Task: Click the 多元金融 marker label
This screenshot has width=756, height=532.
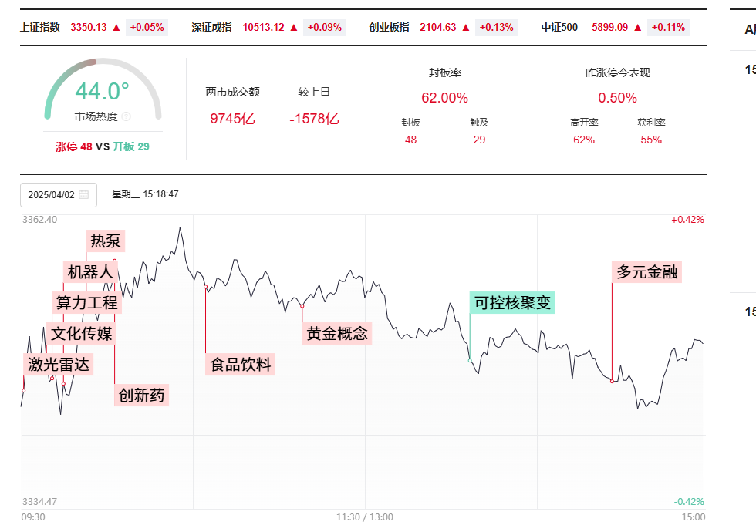Action: 649,272
